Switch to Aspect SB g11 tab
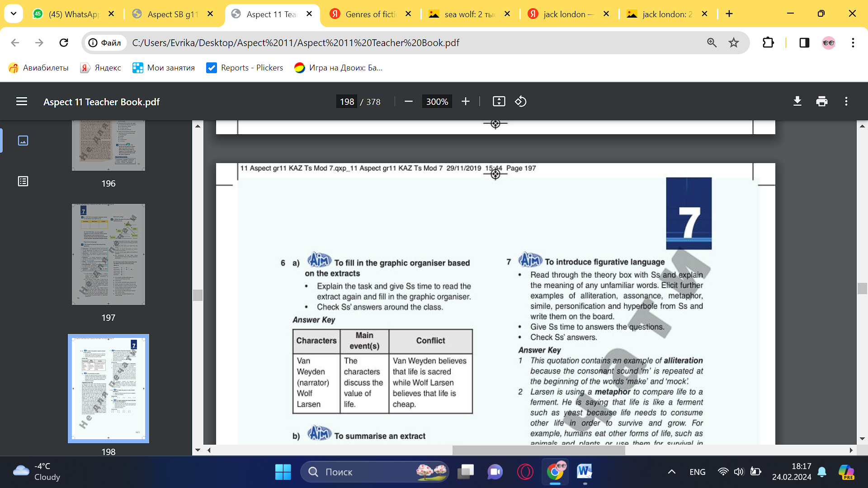 click(172, 14)
